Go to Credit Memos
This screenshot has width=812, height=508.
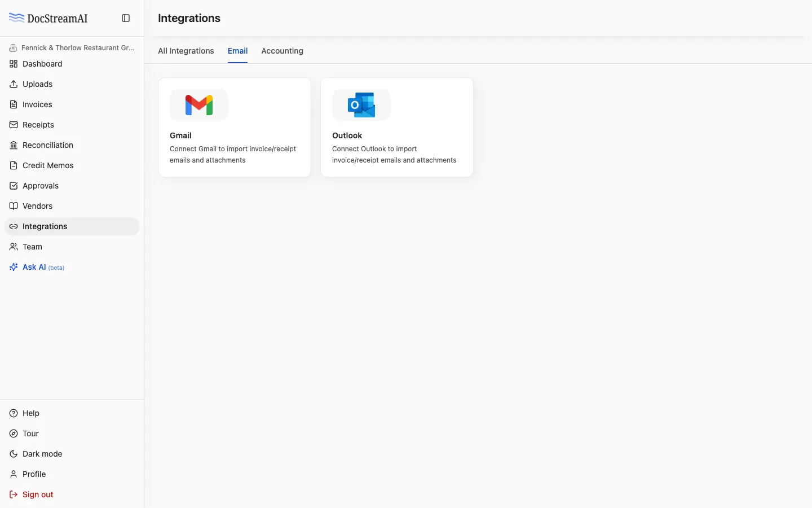click(72, 165)
